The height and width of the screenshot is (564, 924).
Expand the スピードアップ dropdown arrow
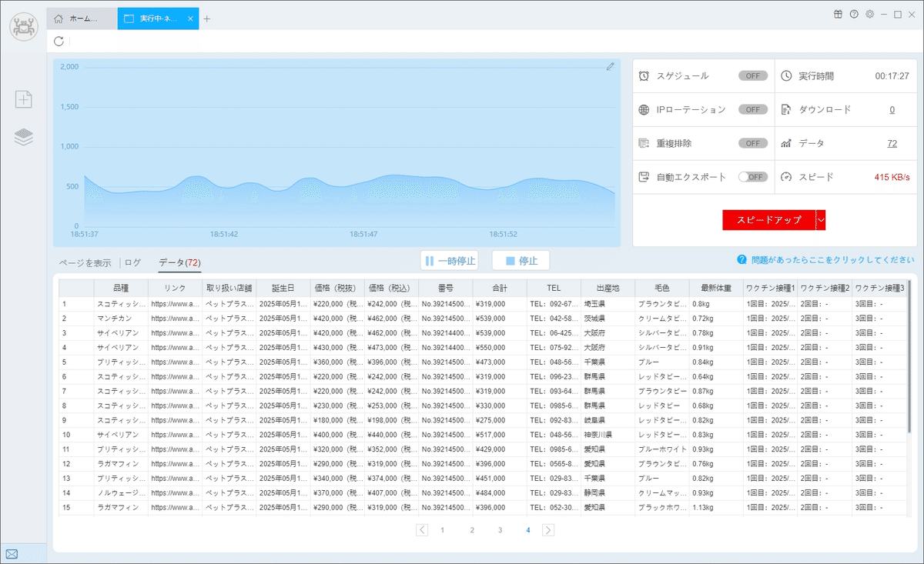pos(821,219)
